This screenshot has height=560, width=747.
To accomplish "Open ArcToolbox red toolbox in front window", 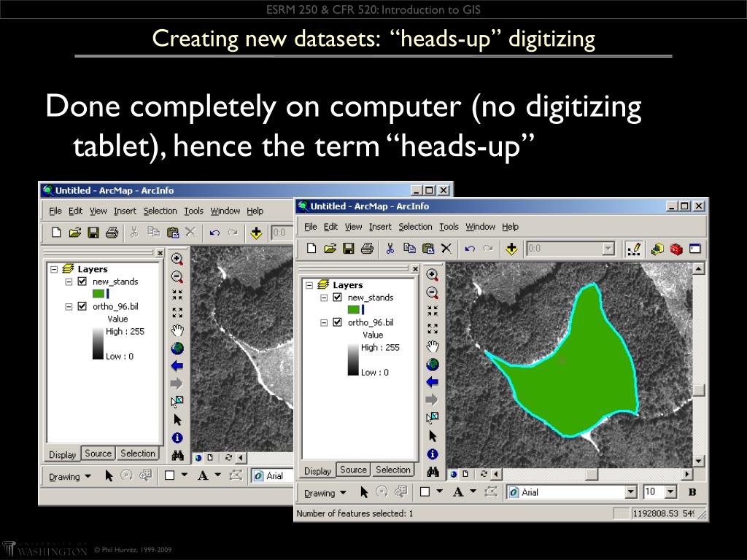I will coord(676,249).
